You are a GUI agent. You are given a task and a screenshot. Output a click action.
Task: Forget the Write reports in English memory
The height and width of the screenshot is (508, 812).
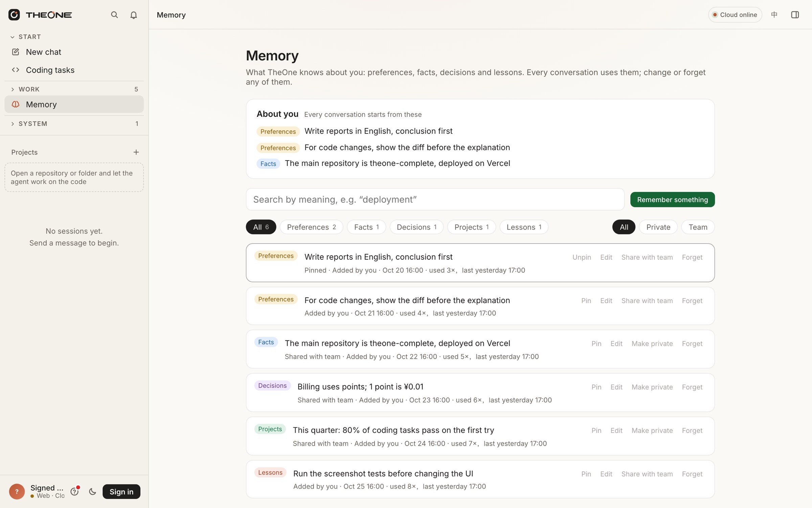coord(692,257)
